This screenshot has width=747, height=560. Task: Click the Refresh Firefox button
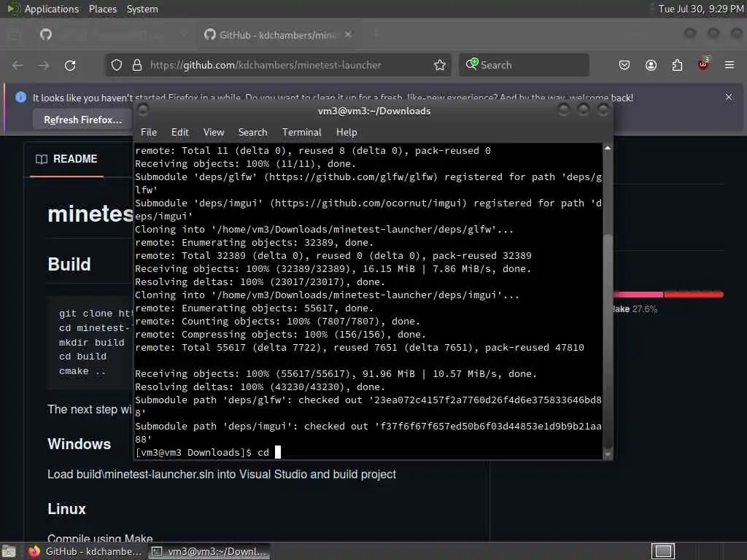(x=83, y=120)
